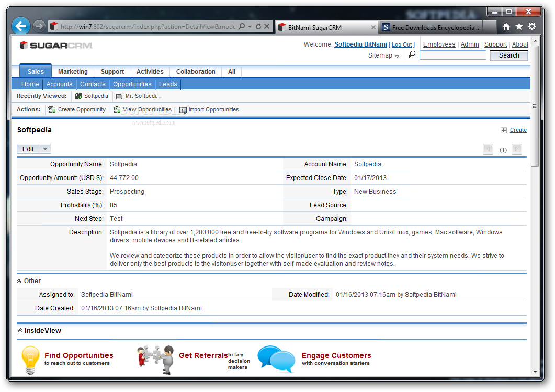
Task: Click the recently viewed Softpedia opportunity icon
Action: 78,96
